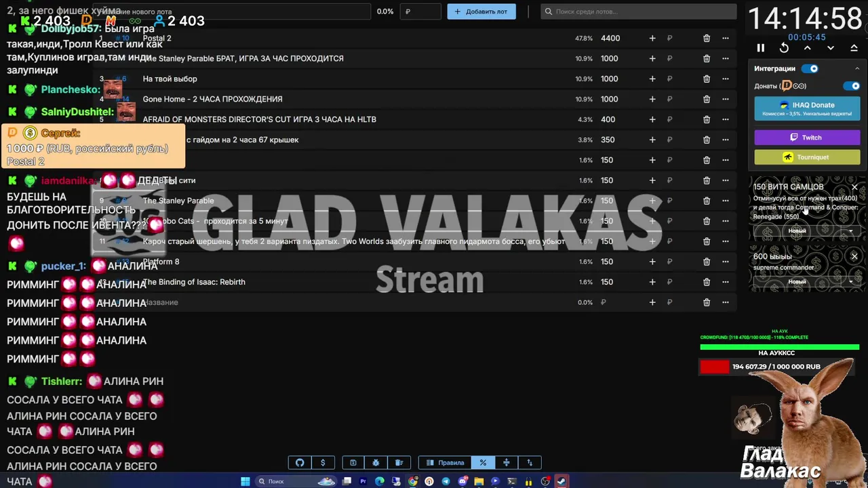The height and width of the screenshot is (488, 868).
Task: Open Steam from taskbar
Action: (561, 481)
